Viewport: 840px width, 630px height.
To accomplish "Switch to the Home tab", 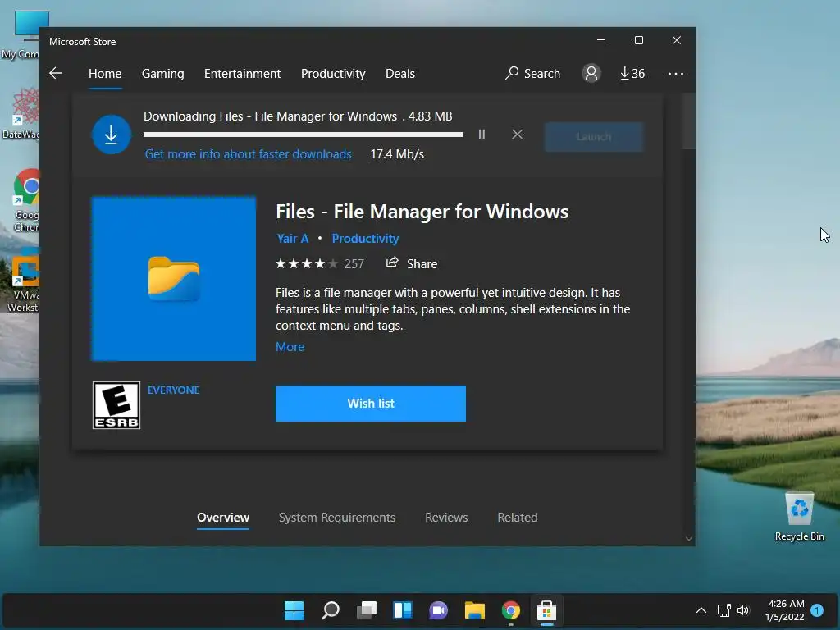I will pos(105,73).
